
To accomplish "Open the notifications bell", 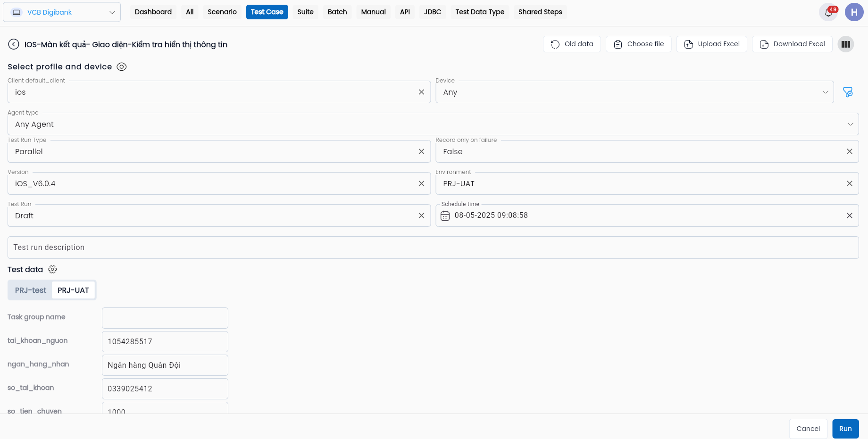I will coord(828,12).
